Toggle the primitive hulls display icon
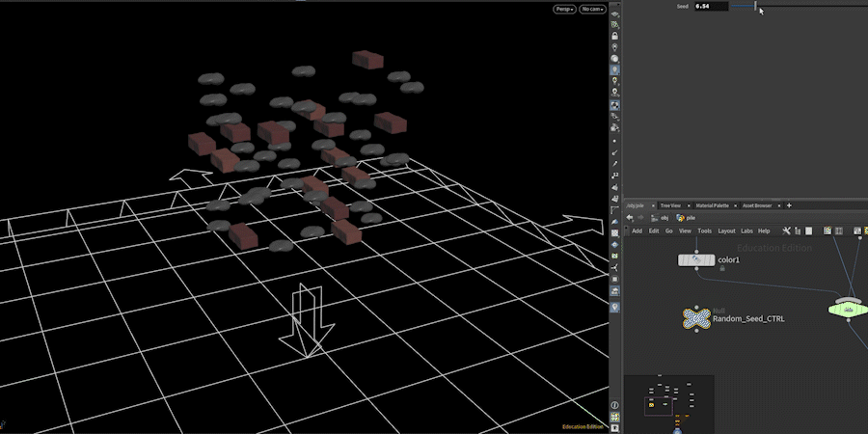The width and height of the screenshot is (868, 434). pyautogui.click(x=615, y=210)
